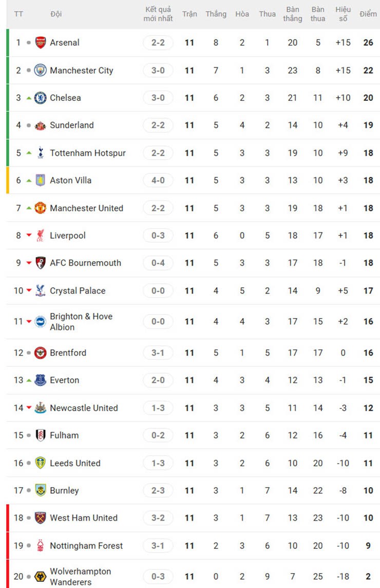This screenshot has height=588, width=380.
Task: Click the Arsenal club crest icon
Action: (x=41, y=43)
